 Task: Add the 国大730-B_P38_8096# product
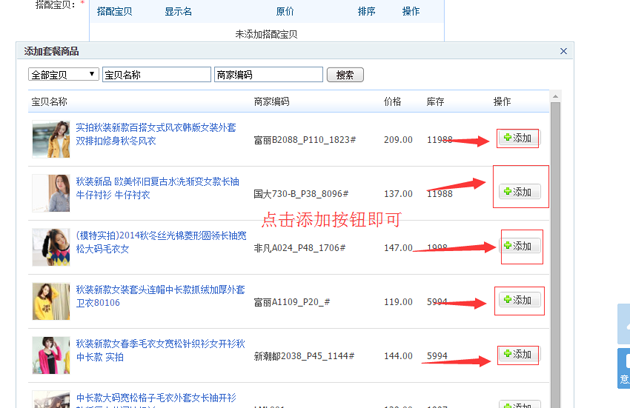(520, 192)
